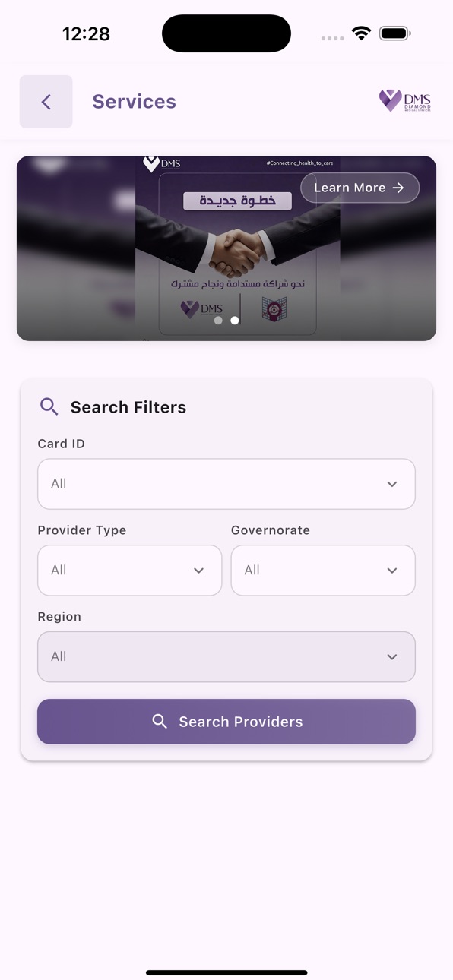Select the second banner page dot
The image size is (453, 980).
pyautogui.click(x=235, y=321)
